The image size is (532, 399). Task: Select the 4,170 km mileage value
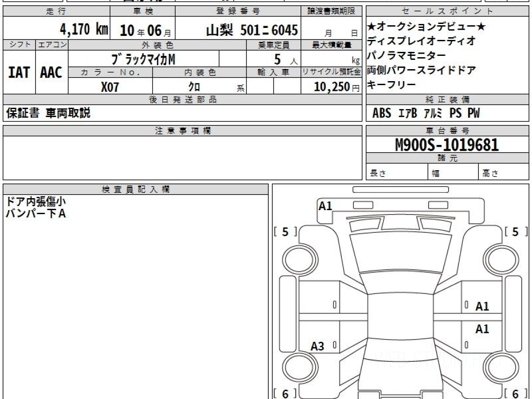tap(84, 30)
